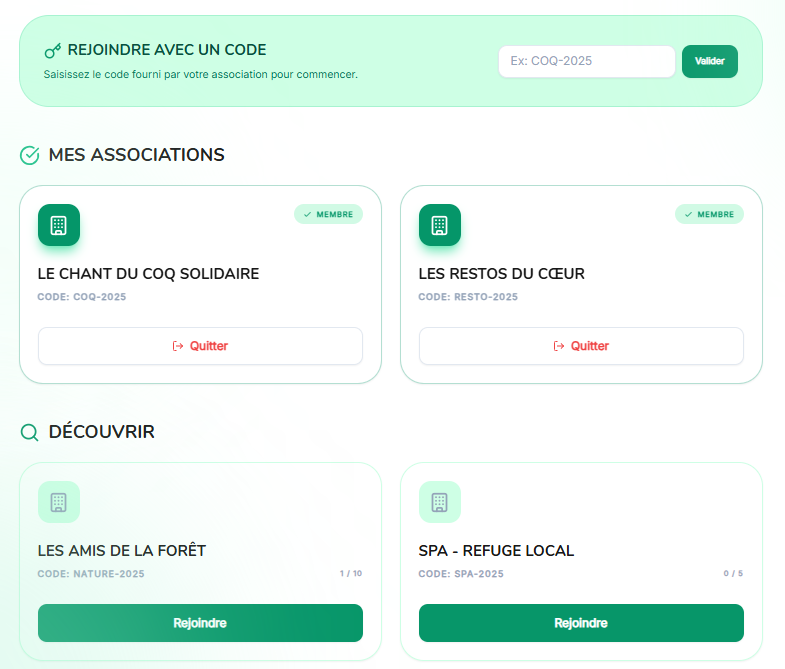Click the key icon beside Rejoindre avec un code
This screenshot has width=785, height=669.
click(53, 51)
